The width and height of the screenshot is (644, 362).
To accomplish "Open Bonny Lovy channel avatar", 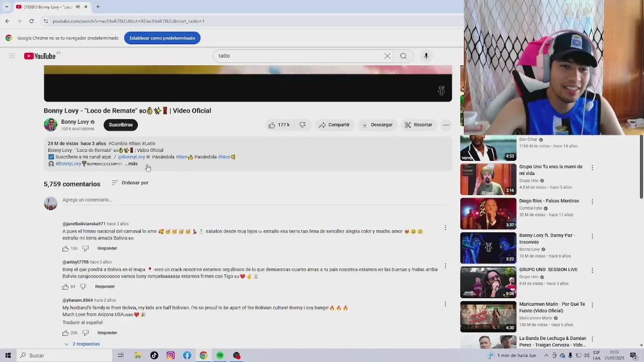I will [50, 125].
